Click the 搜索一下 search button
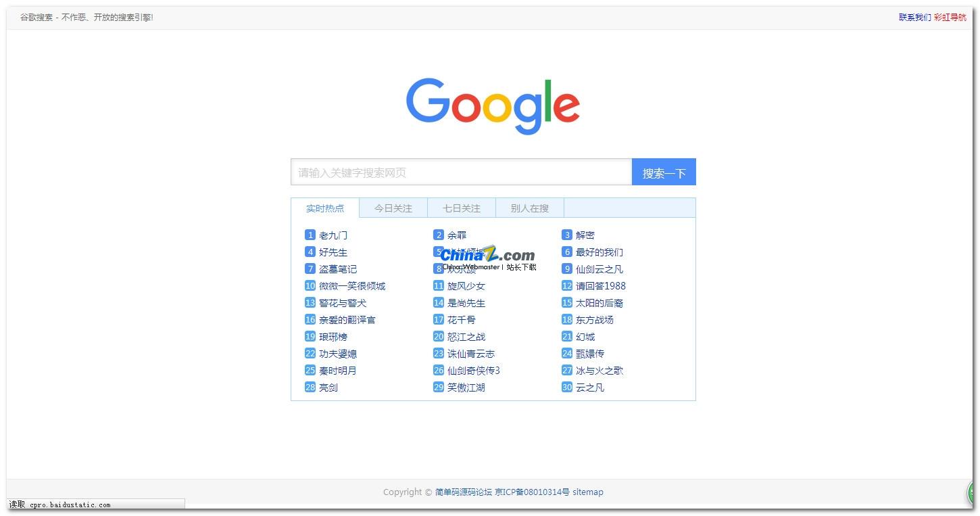 (664, 172)
